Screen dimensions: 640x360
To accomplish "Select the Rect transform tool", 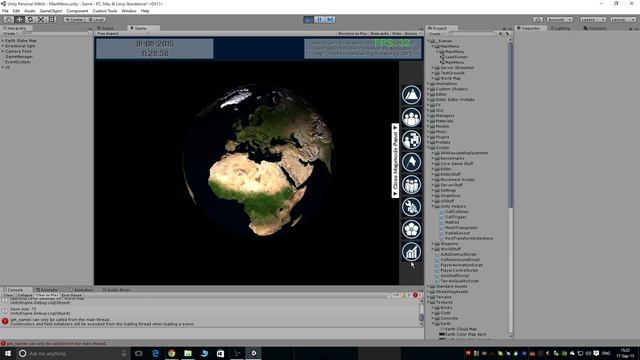I will click(52, 20).
